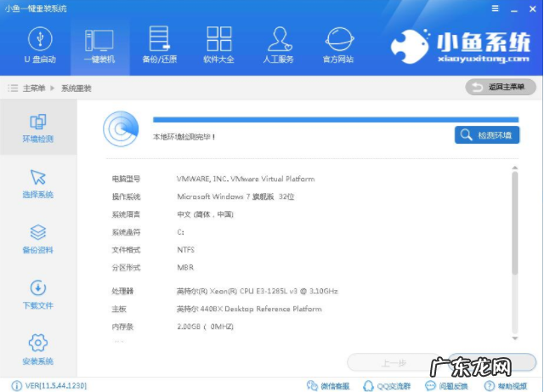Open the QQ交流群 group link
The height and width of the screenshot is (392, 544).
click(x=387, y=386)
